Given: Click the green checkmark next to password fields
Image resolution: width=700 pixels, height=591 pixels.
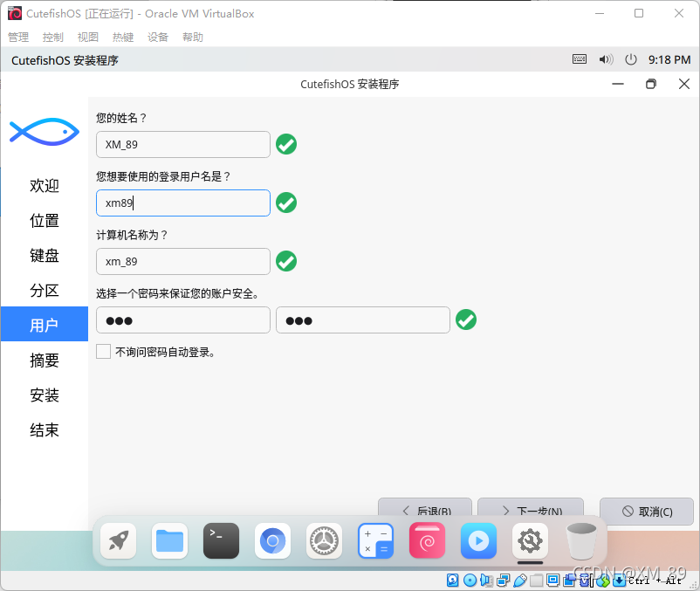Looking at the screenshot, I should [466, 320].
